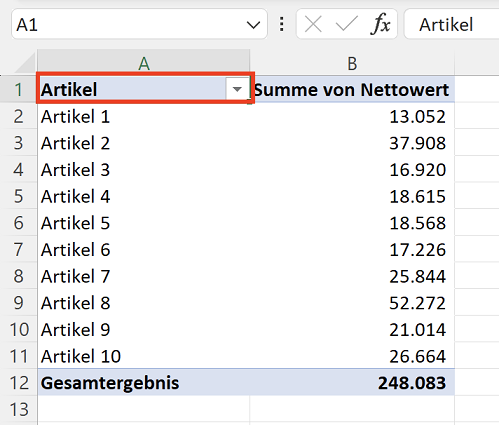Click the value 13.052 cell
The image size is (499, 425).
click(x=352, y=116)
